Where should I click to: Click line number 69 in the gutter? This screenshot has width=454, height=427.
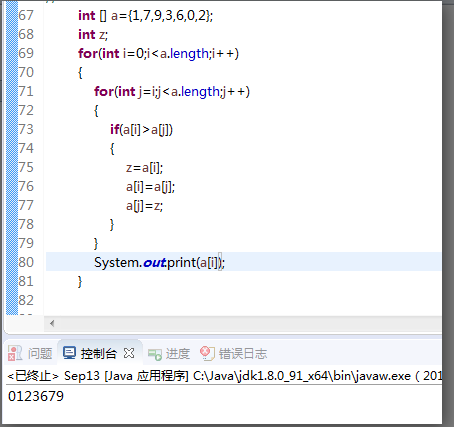26,54
